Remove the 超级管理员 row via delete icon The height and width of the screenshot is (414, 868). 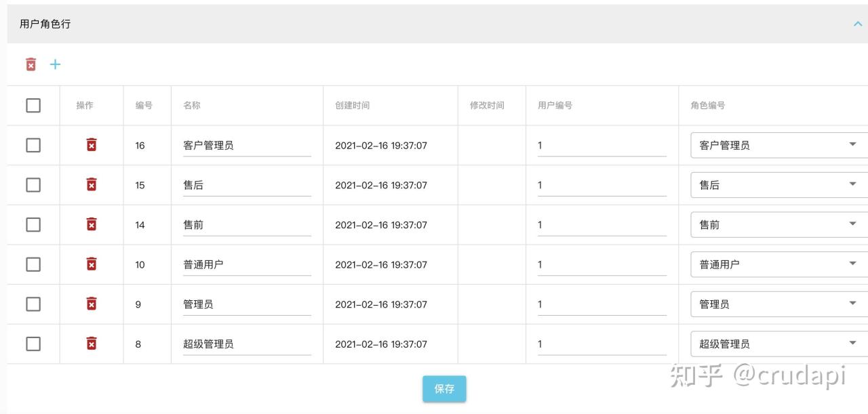pos(92,344)
